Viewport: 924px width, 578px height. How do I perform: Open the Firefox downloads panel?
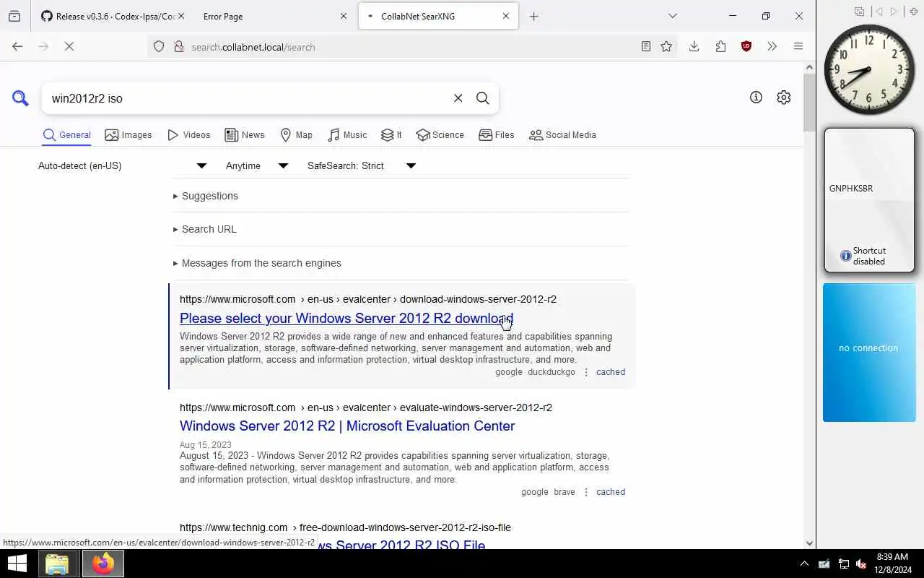click(x=694, y=46)
